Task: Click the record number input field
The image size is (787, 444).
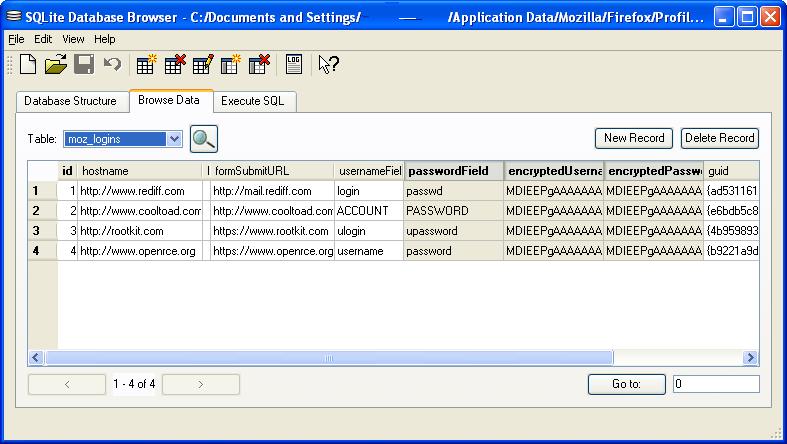Action: [x=715, y=384]
